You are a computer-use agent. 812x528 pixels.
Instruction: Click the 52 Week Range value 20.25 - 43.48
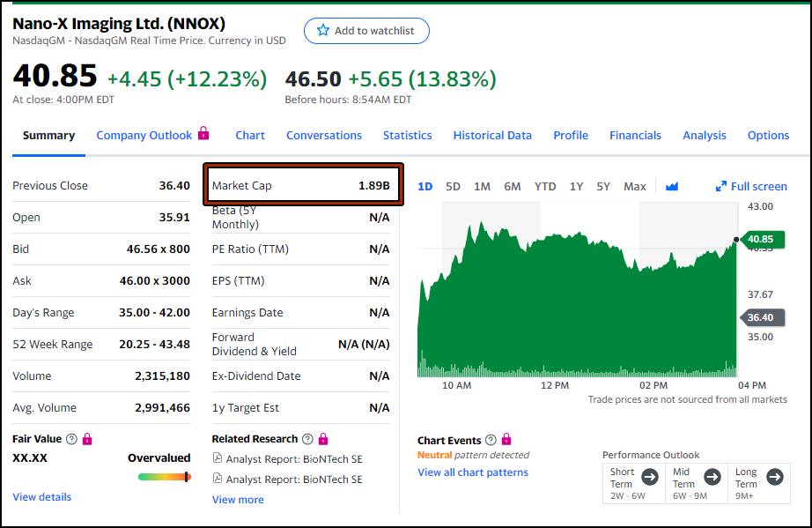(154, 344)
